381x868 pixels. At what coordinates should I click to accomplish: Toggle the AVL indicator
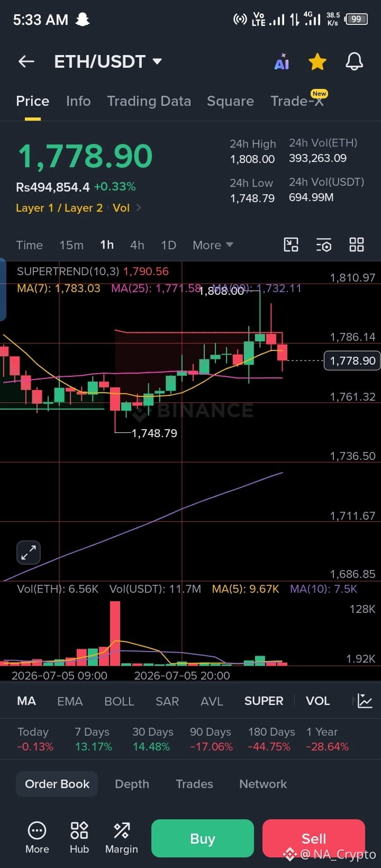coord(212,701)
